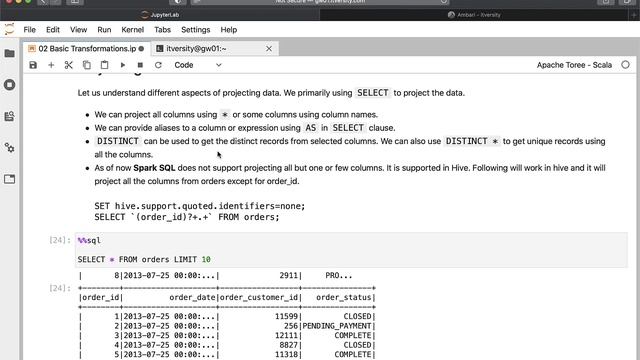Click the JupyterLab logo icon
The width and height of the screenshot is (640, 360).
(x=9, y=29)
